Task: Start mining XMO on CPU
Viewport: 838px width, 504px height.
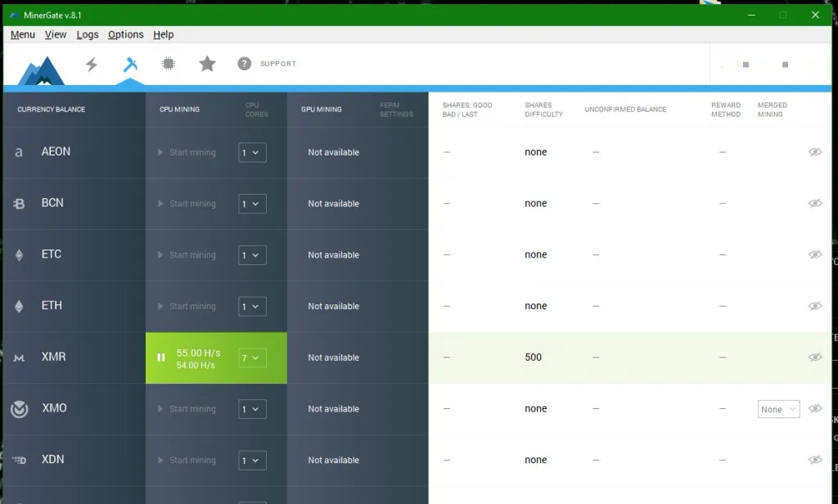Action: tap(187, 409)
